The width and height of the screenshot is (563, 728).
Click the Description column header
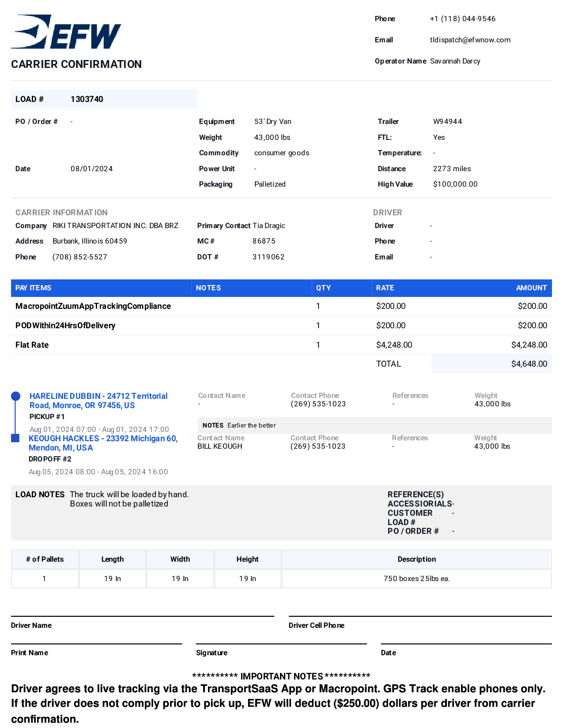417,559
